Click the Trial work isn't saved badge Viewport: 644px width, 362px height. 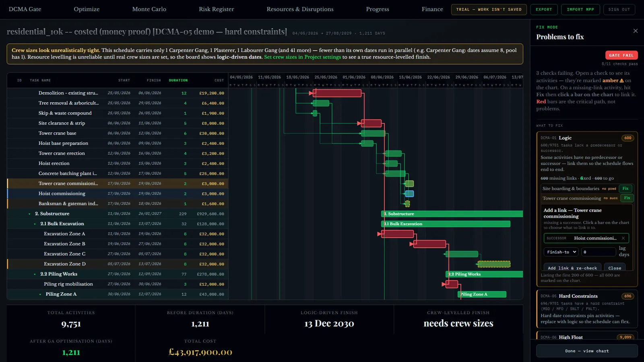489,10
